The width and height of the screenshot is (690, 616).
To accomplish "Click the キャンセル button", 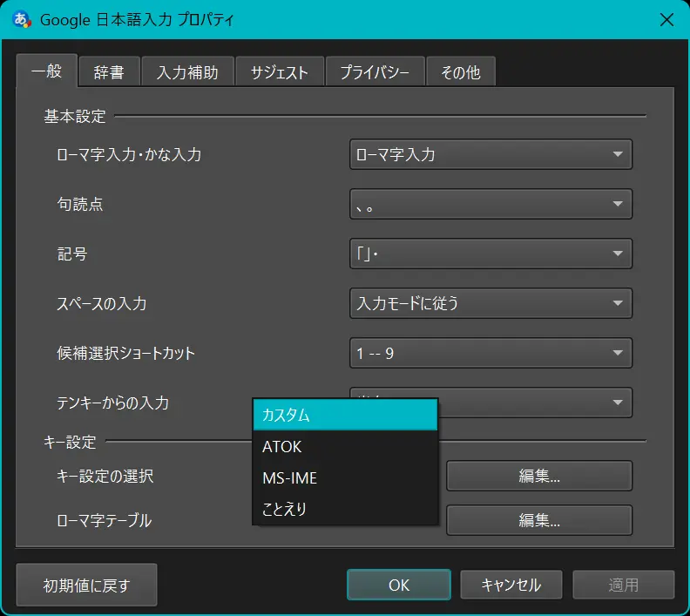I will (x=511, y=586).
